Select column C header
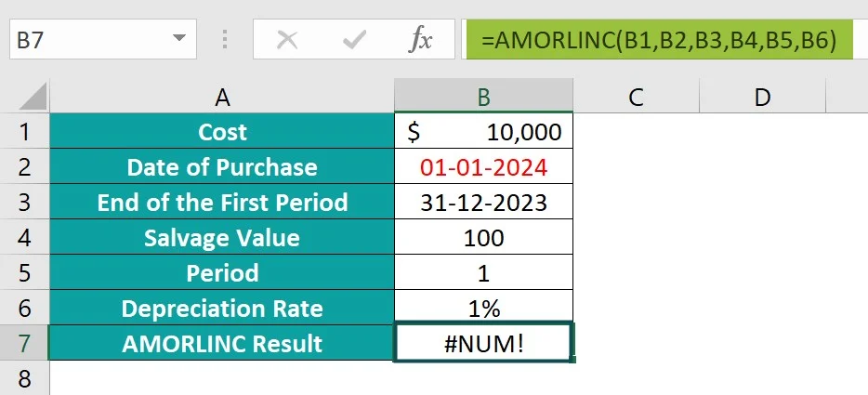 pos(636,98)
